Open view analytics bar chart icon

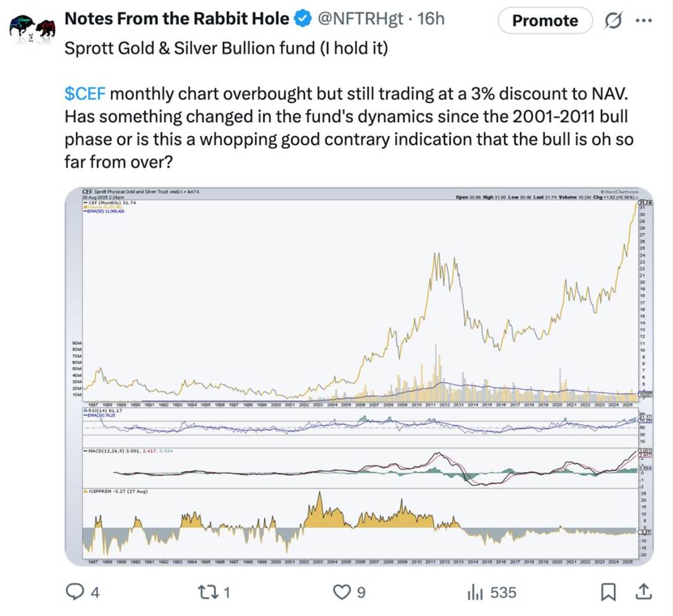475,593
